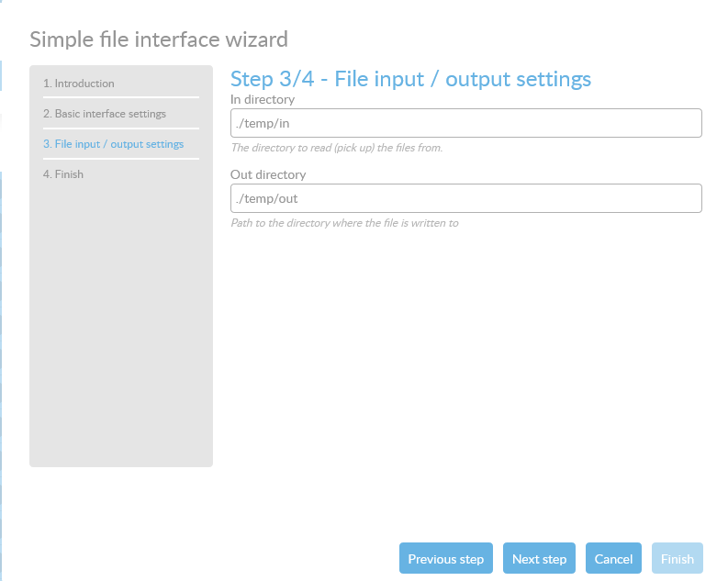The height and width of the screenshot is (581, 728).
Task: Click divider line under Basic interface settings
Action: click(x=120, y=128)
